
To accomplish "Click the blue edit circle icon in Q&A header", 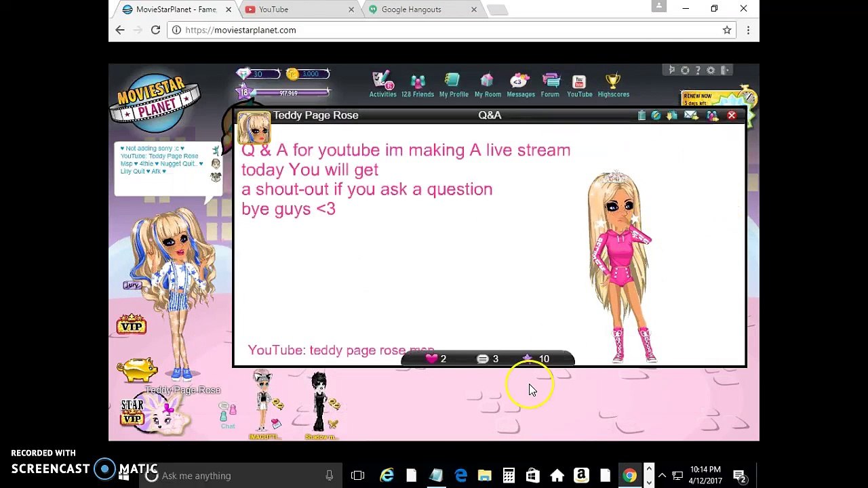I will pos(656,116).
